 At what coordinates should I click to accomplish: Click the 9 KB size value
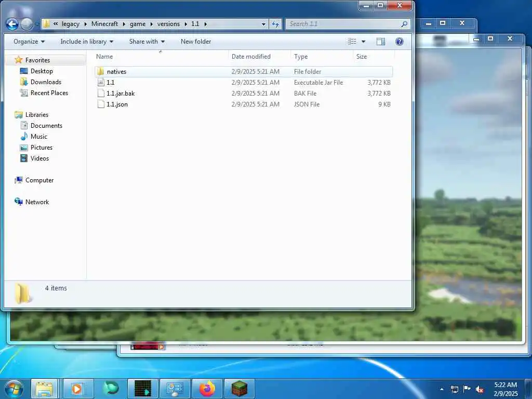384,104
